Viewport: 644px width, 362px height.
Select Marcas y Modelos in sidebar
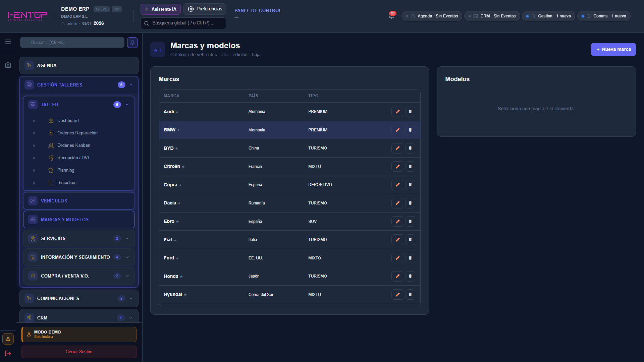tap(79, 220)
